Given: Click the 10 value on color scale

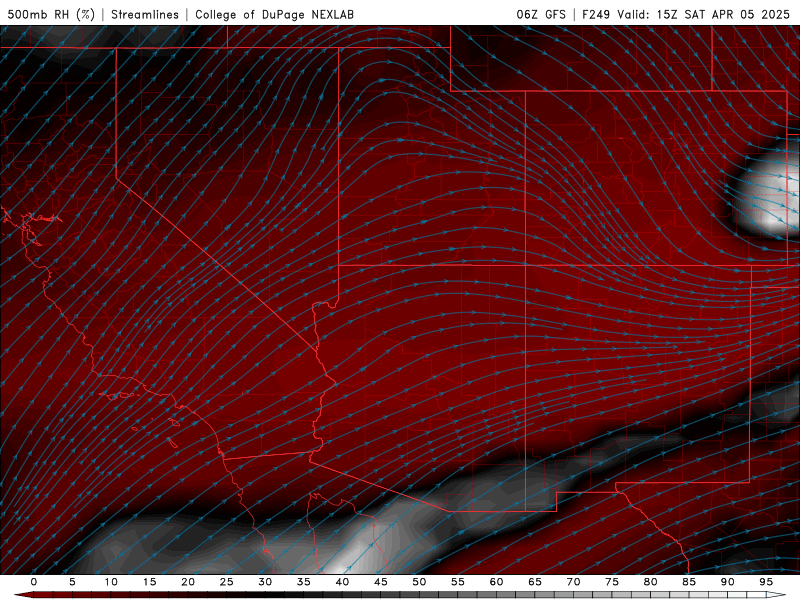Looking at the screenshot, I should (111, 582).
